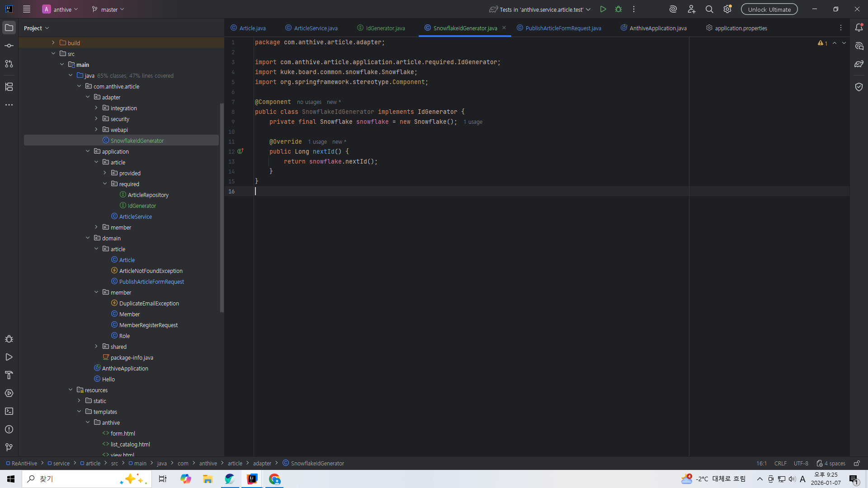The height and width of the screenshot is (488, 868).
Task: Click the Unlock Ultimate button
Action: point(769,9)
